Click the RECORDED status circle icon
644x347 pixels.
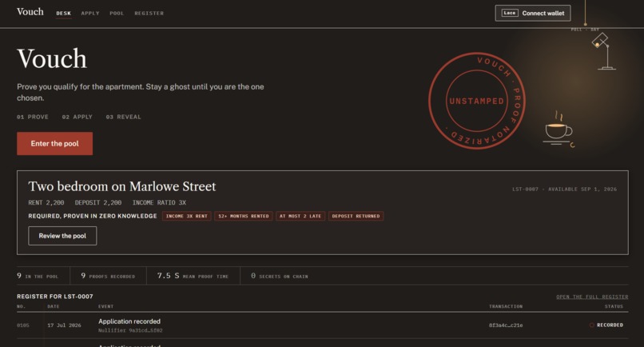coord(591,325)
